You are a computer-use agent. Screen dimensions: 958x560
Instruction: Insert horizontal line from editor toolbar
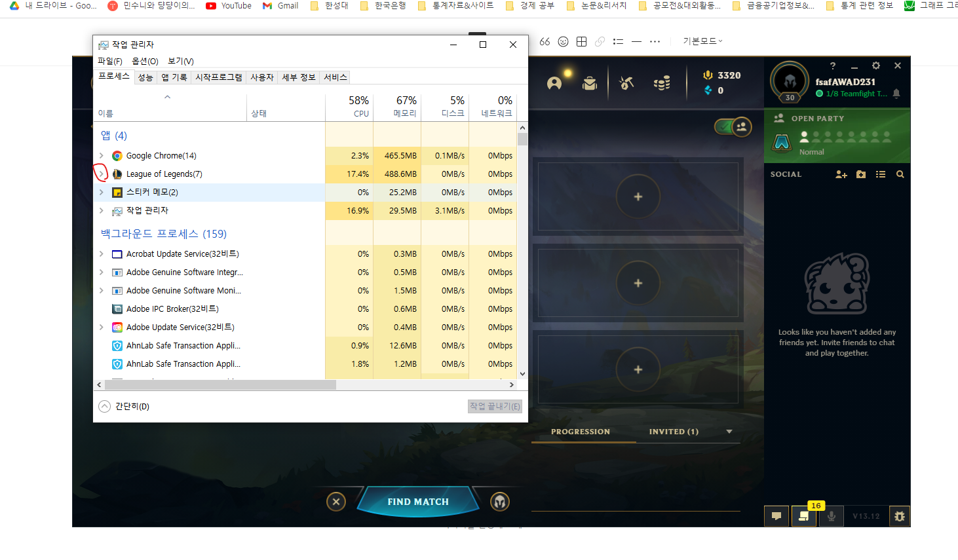(636, 41)
